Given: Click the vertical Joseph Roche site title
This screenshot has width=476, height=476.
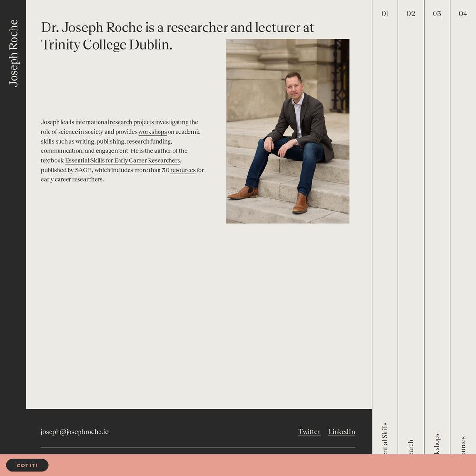Looking at the screenshot, I should coord(13,53).
